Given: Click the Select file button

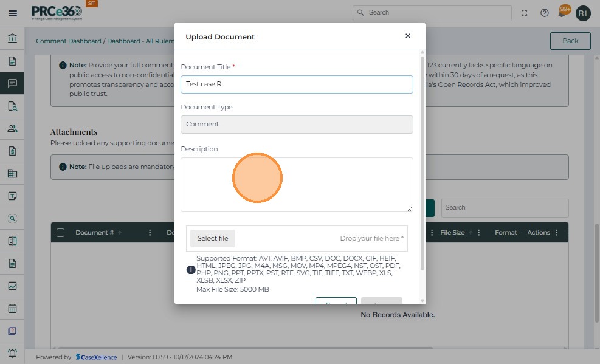Looking at the screenshot, I should 213,238.
